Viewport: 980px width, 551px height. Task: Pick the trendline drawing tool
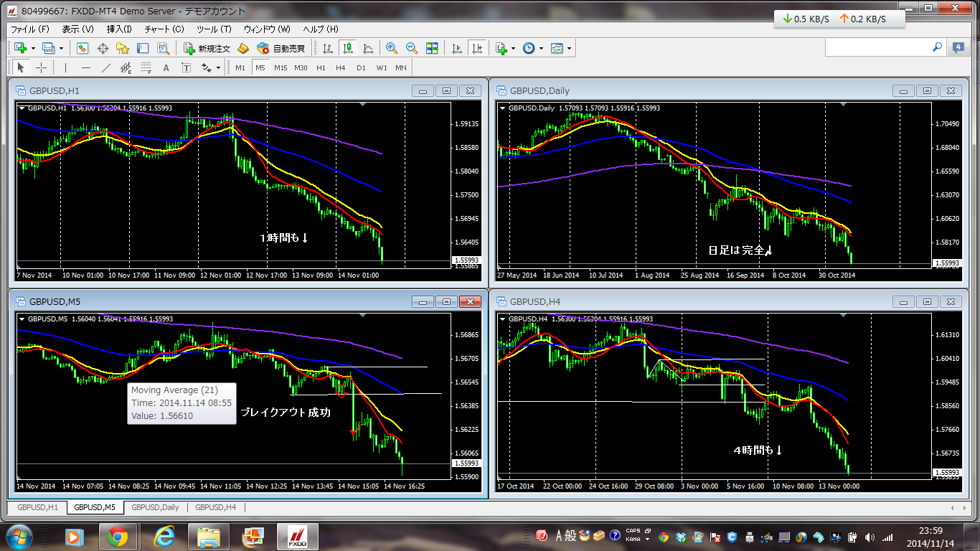point(106,67)
